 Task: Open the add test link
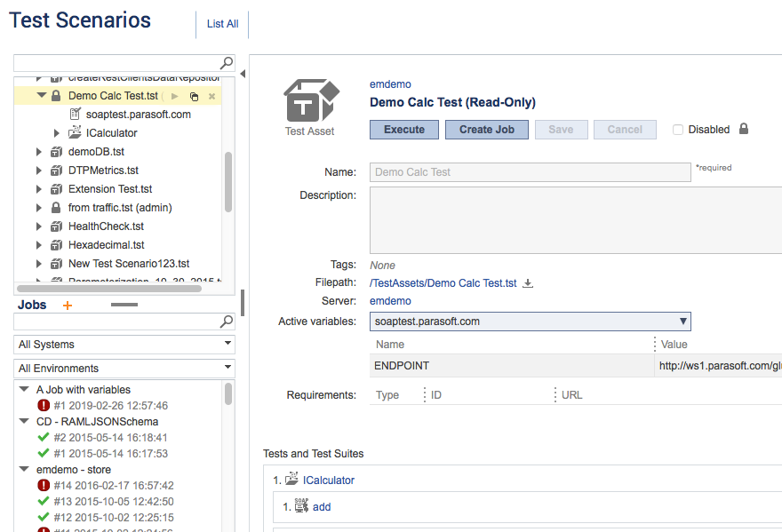click(x=322, y=507)
